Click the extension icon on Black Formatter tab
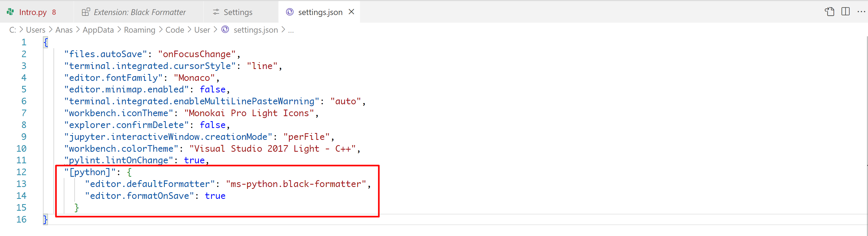868x236 pixels. 86,12
